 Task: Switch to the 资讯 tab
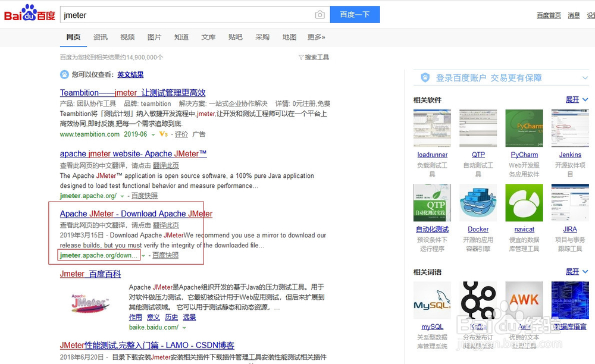(x=101, y=37)
